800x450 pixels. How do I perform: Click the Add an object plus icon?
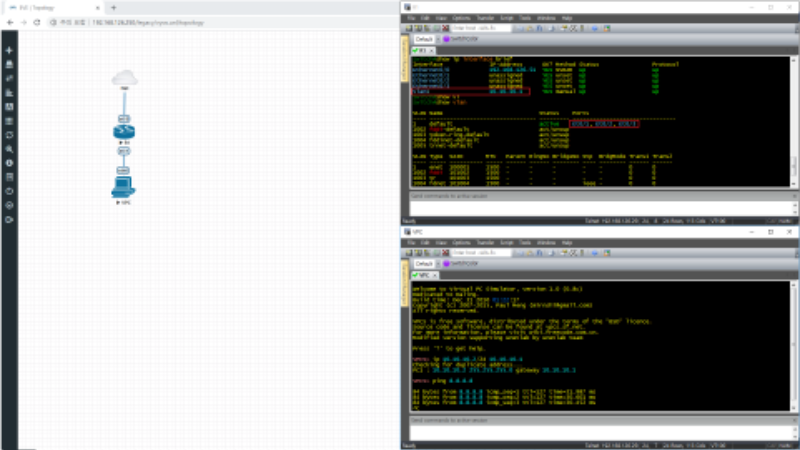click(9, 50)
